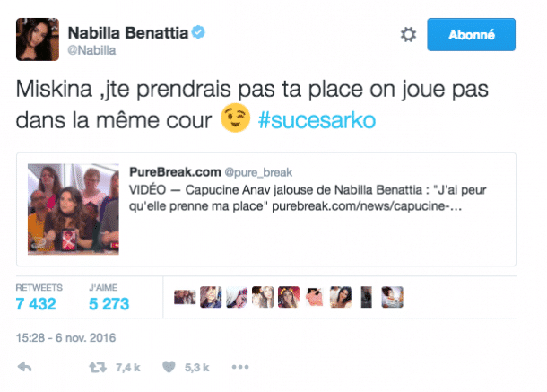Viewport: 547px width, 392px height.
Task: Open the 15:28 - 6 nov. 2016 timestamp
Action: pos(65,337)
